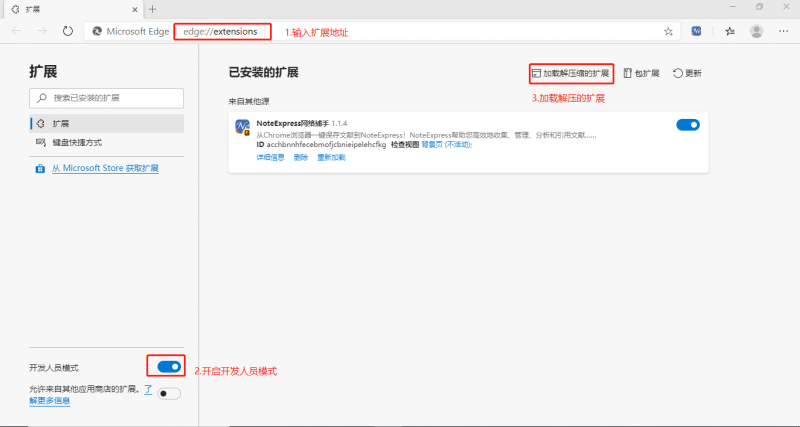Toggle 允许来自其他应用商店的扩展 switch

pos(169,393)
